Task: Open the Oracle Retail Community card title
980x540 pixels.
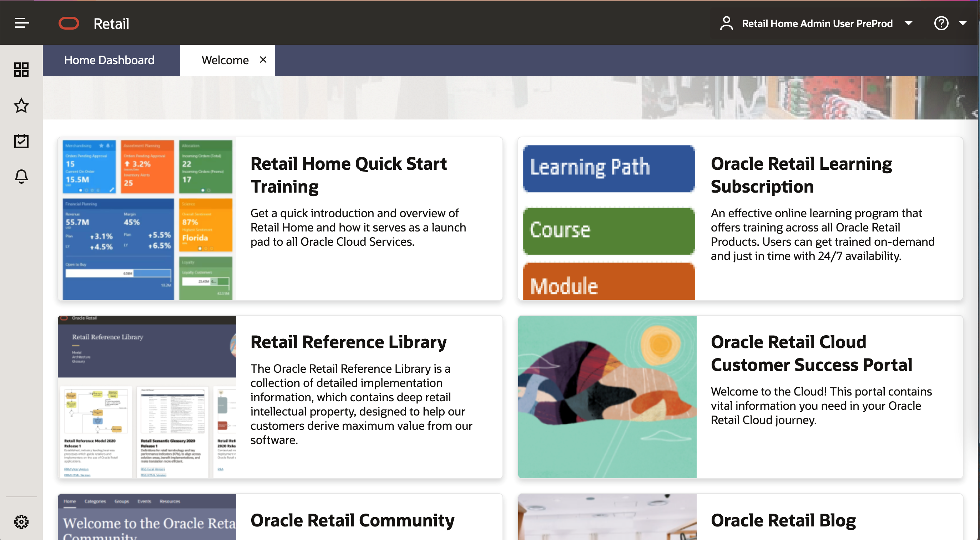Action: coord(352,520)
